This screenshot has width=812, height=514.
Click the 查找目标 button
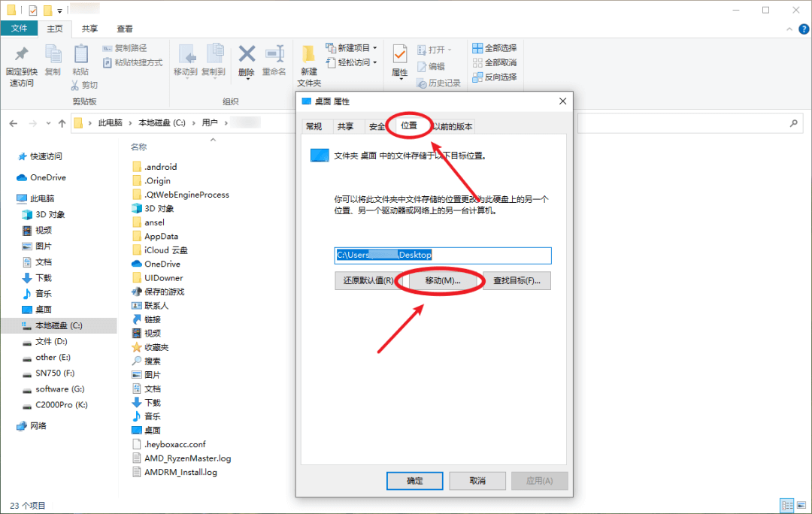519,280
